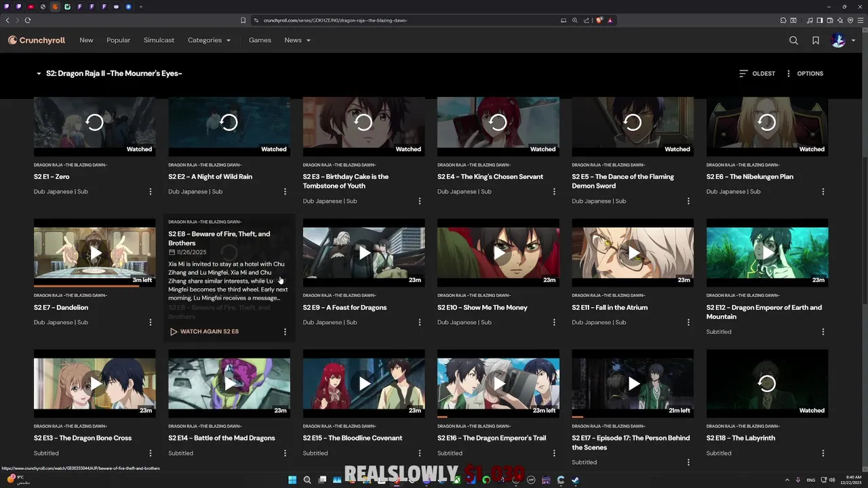
Task: Open episode title S2 E10 Show Me The Money
Action: pyautogui.click(x=482, y=308)
